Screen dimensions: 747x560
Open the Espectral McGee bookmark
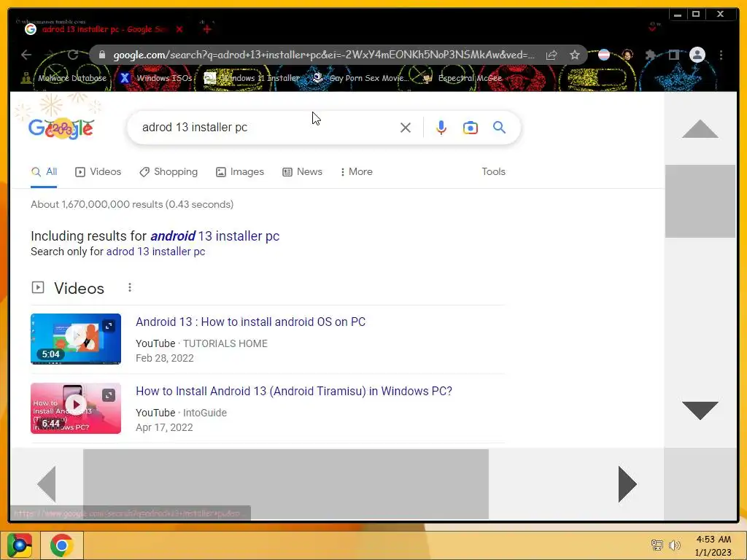coord(462,78)
